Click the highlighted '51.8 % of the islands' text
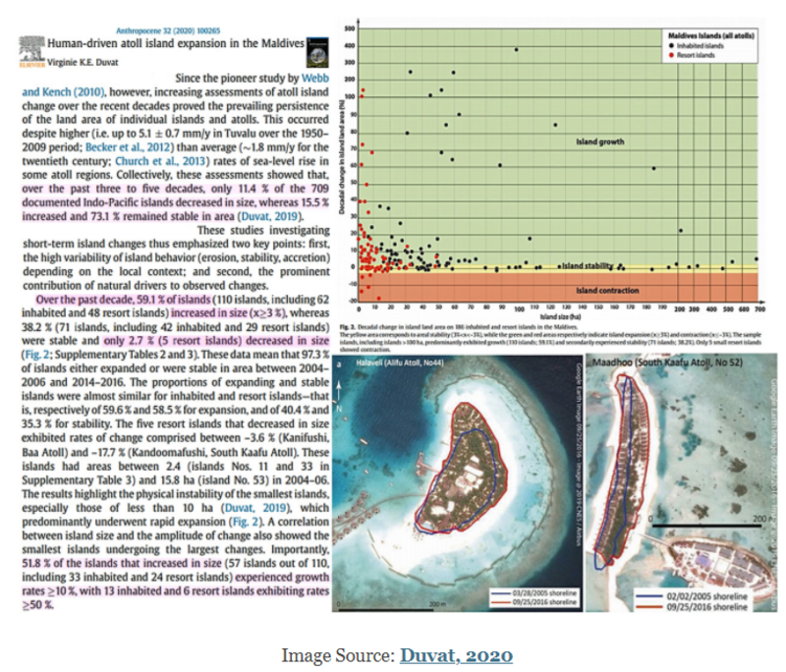 point(122,563)
